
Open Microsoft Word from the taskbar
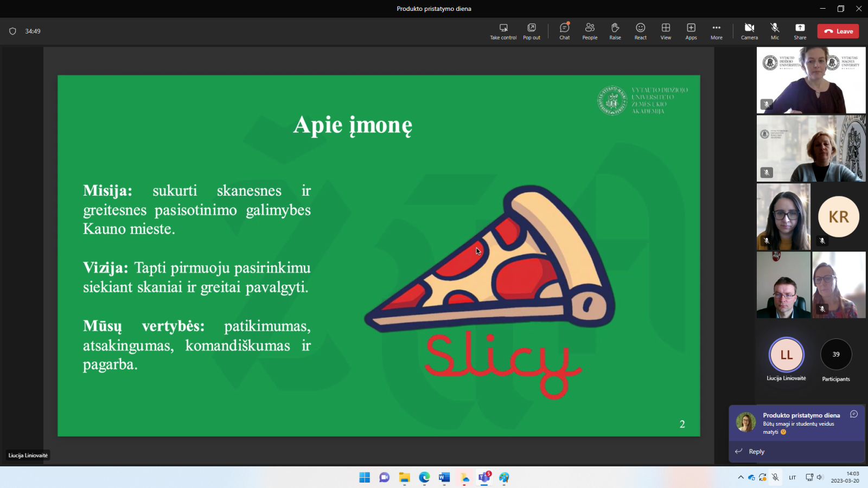(444, 477)
